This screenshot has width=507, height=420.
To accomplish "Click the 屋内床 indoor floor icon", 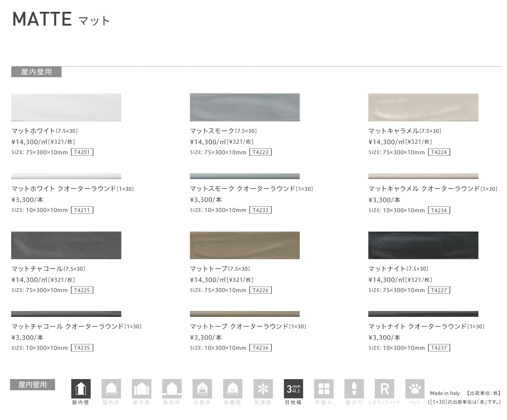I will tap(111, 388).
